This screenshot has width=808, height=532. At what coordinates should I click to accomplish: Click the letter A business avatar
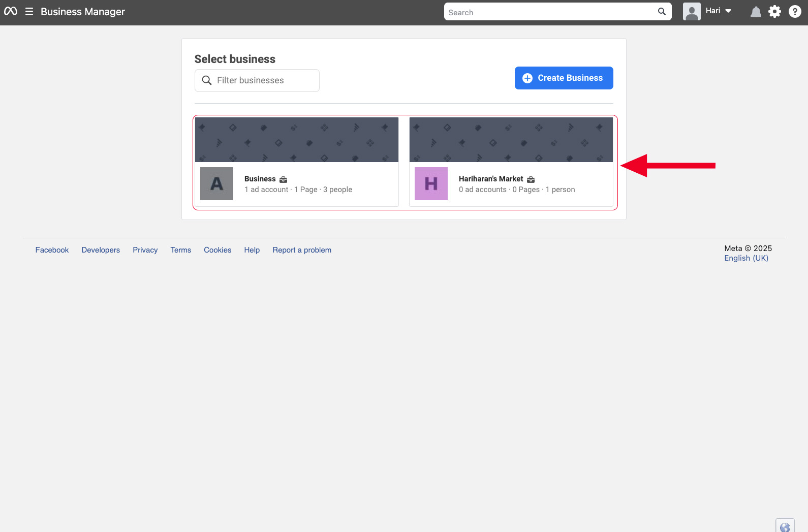[216, 183]
